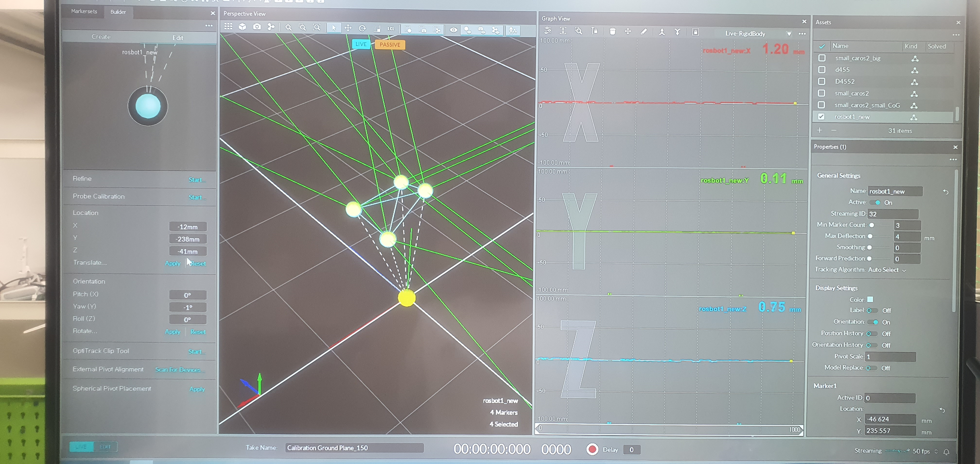Open the Builder panel three-dots menu
The image size is (980, 464).
click(x=209, y=26)
